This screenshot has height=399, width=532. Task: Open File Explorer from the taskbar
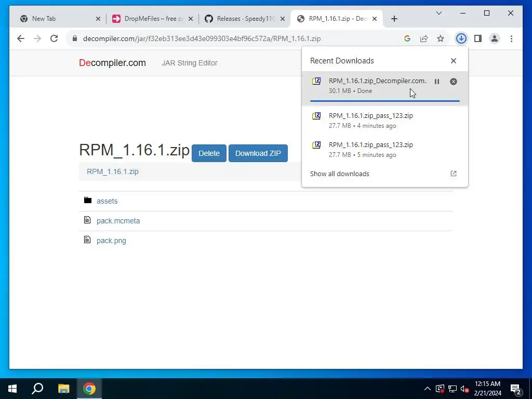(63, 389)
